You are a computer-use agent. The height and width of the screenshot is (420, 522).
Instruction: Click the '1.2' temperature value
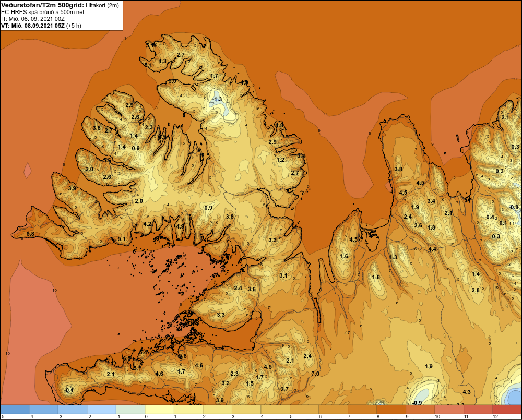tap(281, 160)
